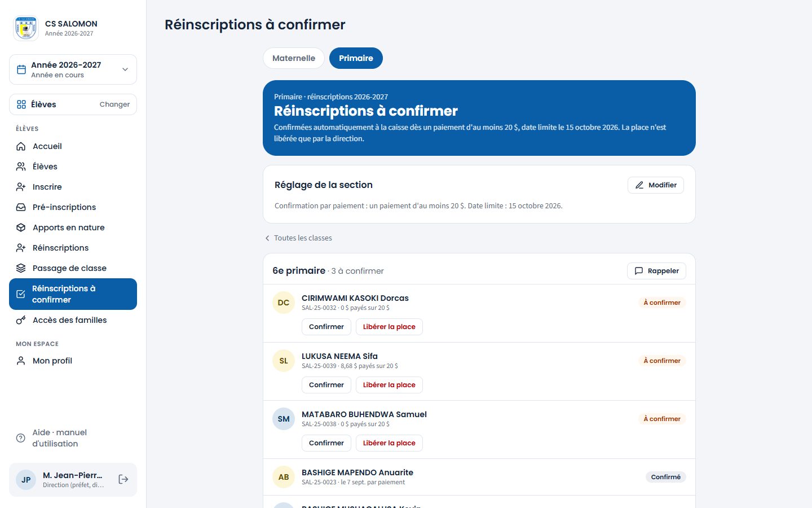Click the DC avatar of Dorcas

[284, 303]
